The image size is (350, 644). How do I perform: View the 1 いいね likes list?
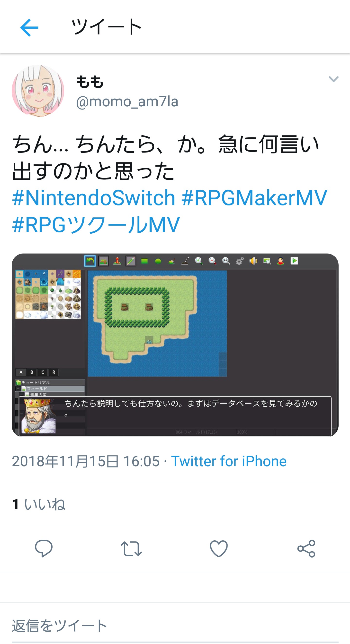point(39,504)
